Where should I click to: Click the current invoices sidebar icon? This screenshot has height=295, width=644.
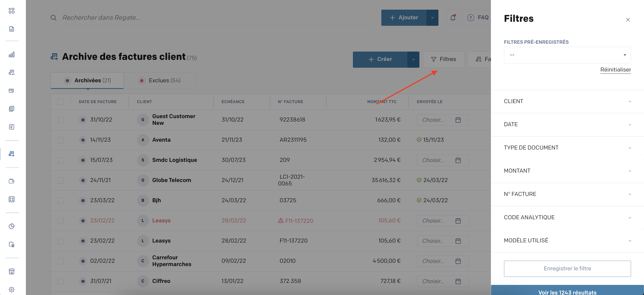tap(11, 154)
